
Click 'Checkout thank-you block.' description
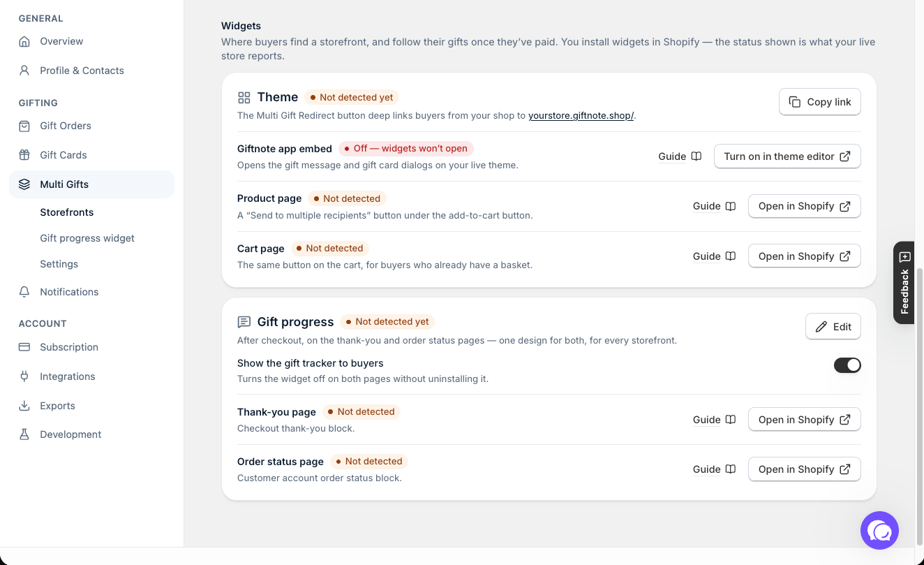click(296, 429)
